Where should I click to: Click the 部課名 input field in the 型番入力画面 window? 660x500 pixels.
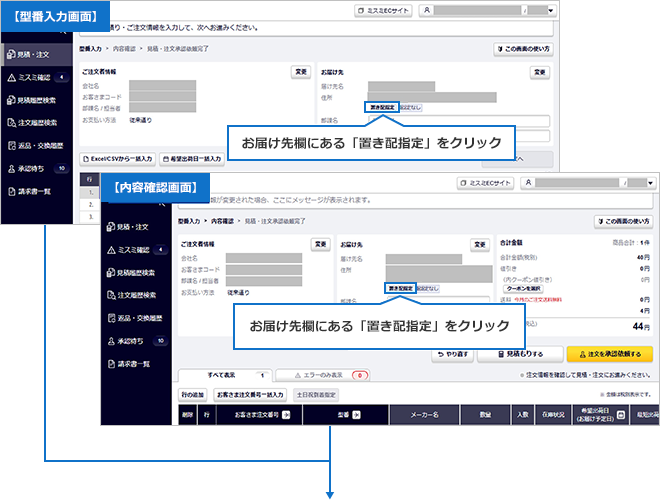(x=459, y=121)
